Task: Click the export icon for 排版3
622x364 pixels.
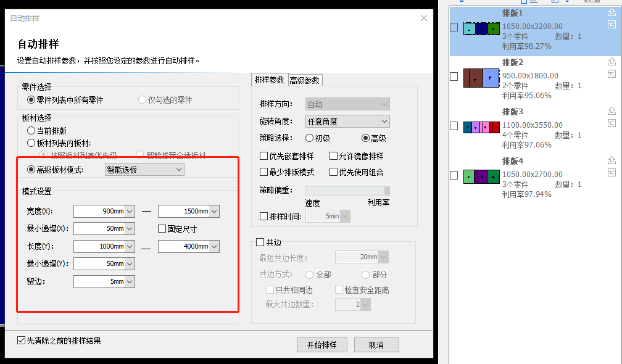Action: tap(612, 111)
